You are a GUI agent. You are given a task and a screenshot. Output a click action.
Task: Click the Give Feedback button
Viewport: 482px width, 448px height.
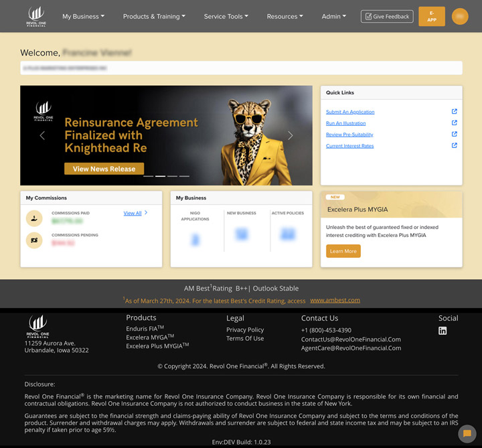point(387,16)
